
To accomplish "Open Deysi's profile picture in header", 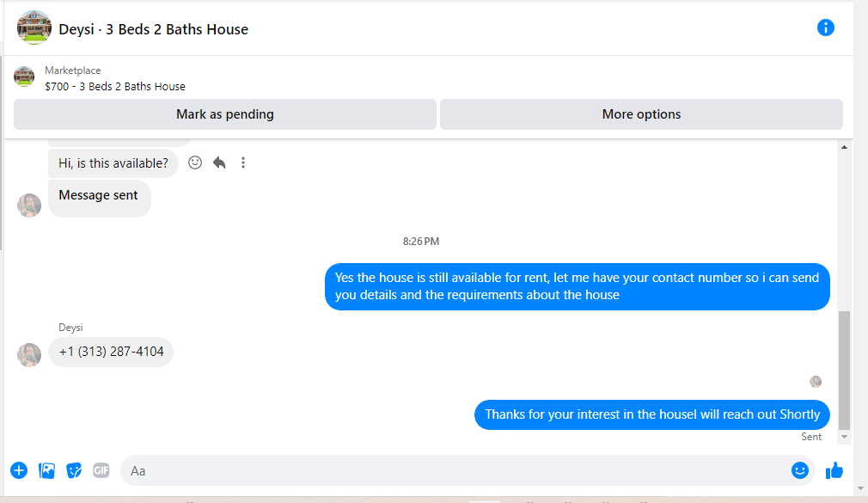I will (x=34, y=28).
